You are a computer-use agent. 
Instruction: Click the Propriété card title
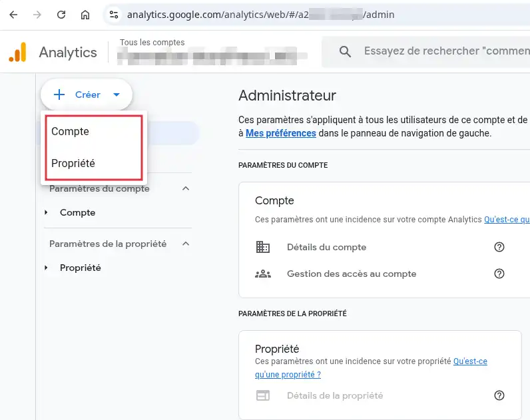[x=277, y=349]
